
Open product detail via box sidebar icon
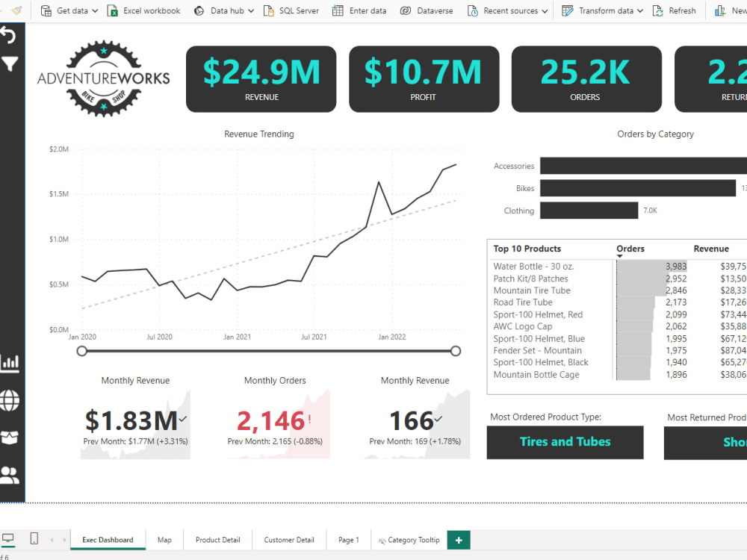coord(10,437)
